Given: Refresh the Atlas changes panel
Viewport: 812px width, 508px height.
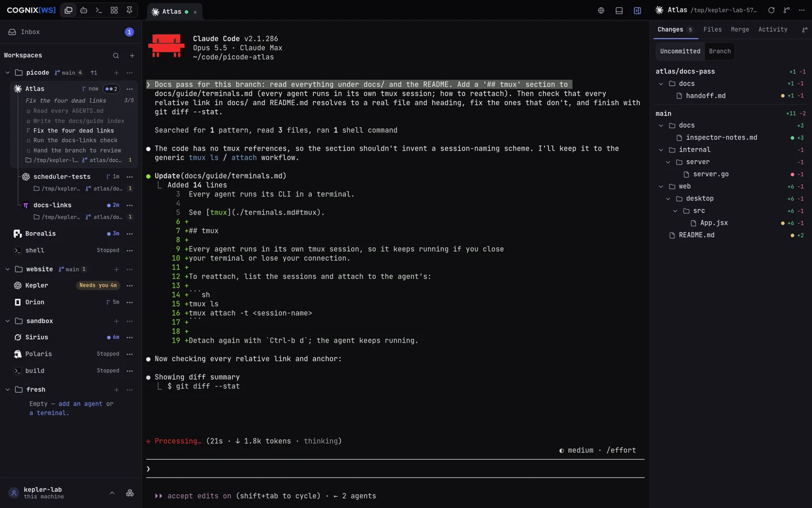Looking at the screenshot, I should tap(771, 10).
